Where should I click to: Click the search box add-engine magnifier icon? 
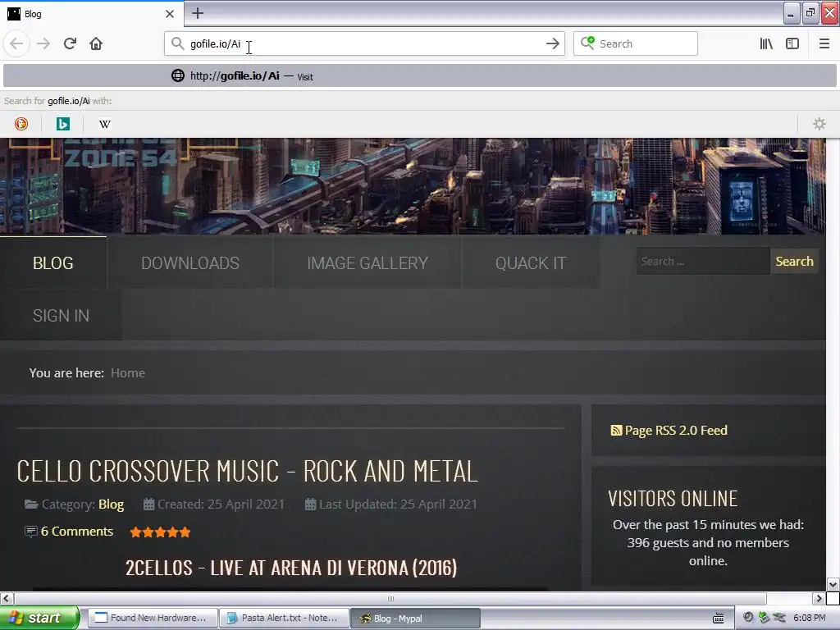point(587,43)
